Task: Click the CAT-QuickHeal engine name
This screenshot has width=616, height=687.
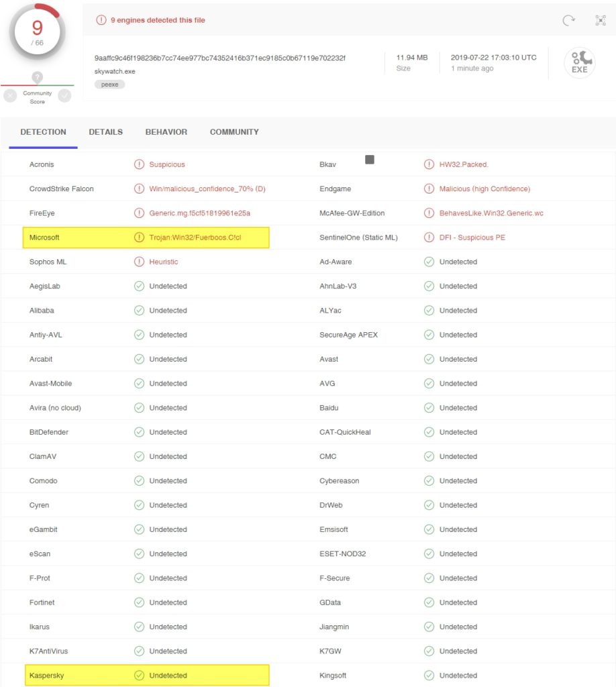Action: 345,432
